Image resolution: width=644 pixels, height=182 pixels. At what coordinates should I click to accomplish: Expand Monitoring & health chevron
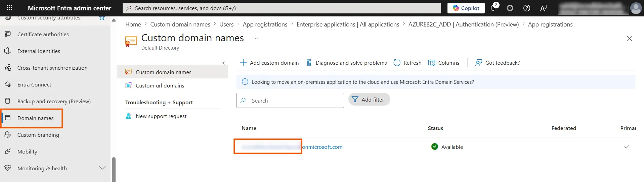pyautogui.click(x=102, y=168)
